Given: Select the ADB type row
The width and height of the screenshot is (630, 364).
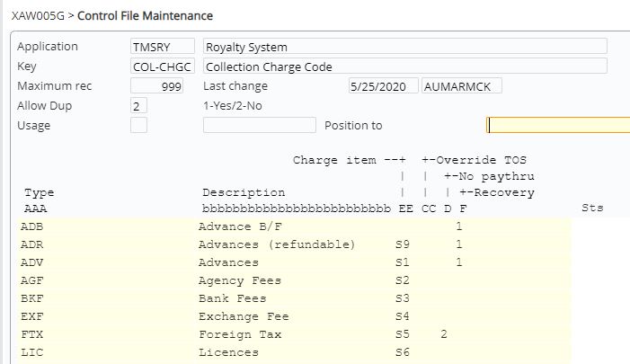Looking at the screenshot, I should [31, 226].
